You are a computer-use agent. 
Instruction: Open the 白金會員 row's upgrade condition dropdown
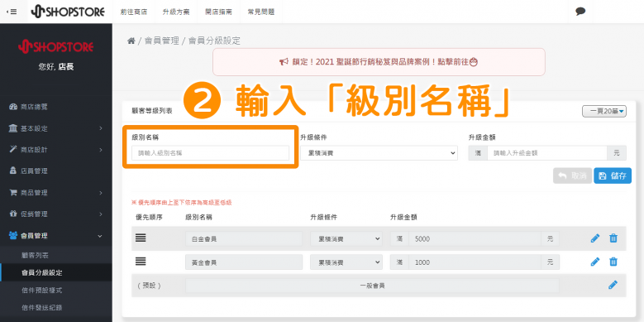tap(346, 238)
